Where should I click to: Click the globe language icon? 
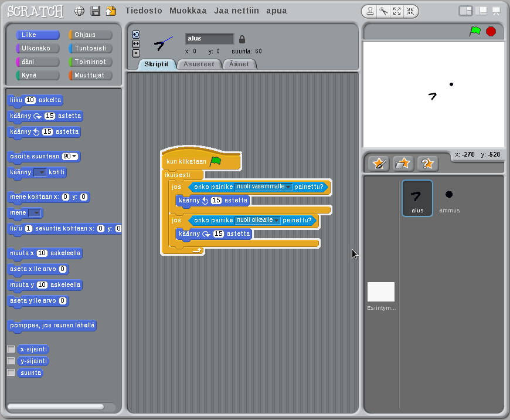(79, 11)
